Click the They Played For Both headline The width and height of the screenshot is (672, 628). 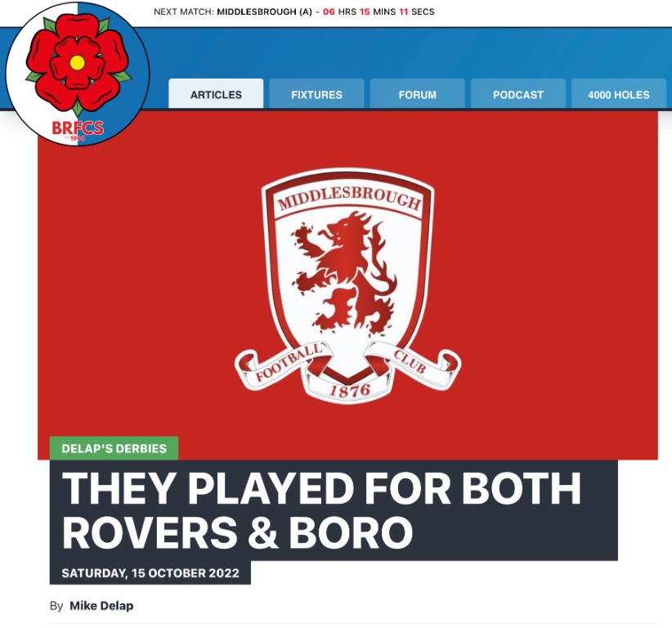[x=321, y=510]
